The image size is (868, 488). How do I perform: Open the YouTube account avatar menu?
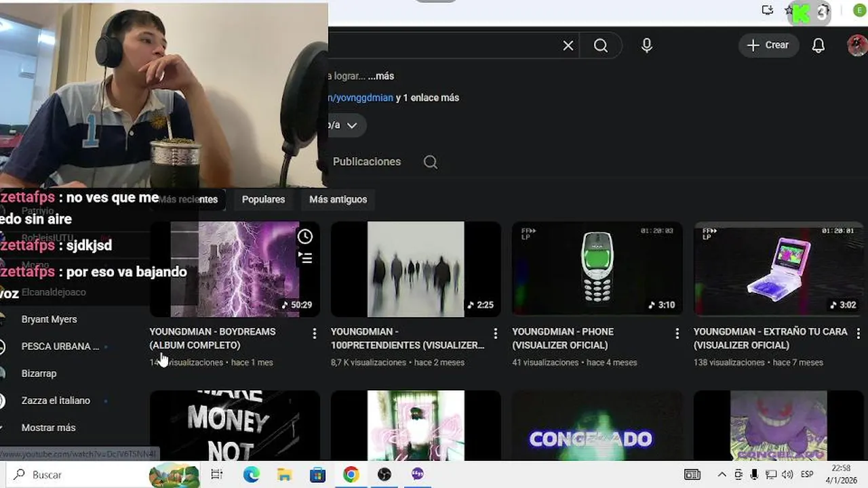click(x=857, y=45)
